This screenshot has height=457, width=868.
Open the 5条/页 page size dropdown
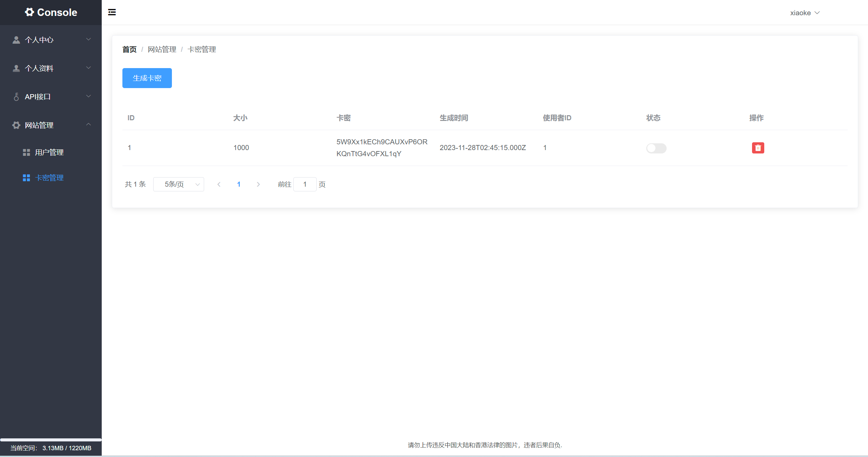coord(179,184)
